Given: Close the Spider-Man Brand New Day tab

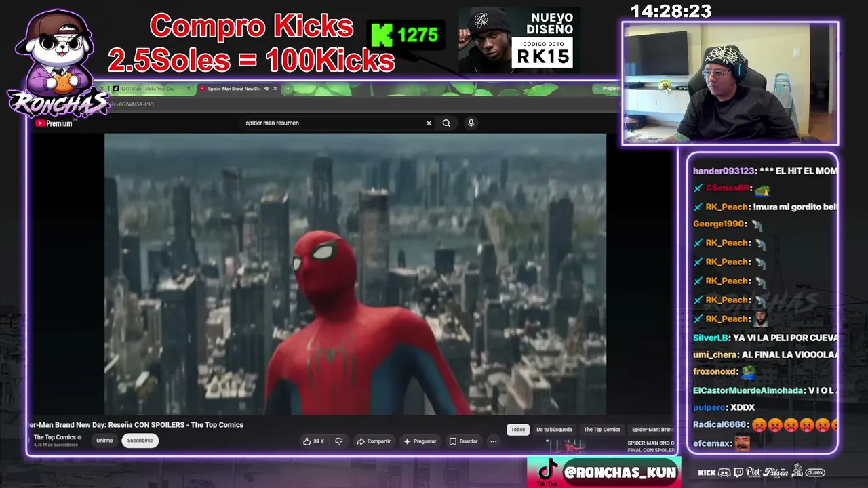Looking at the screenshot, I should point(275,89).
